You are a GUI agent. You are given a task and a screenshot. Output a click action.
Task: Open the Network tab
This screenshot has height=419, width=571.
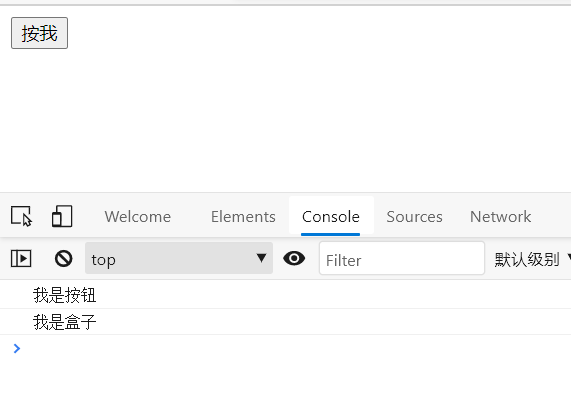point(500,217)
